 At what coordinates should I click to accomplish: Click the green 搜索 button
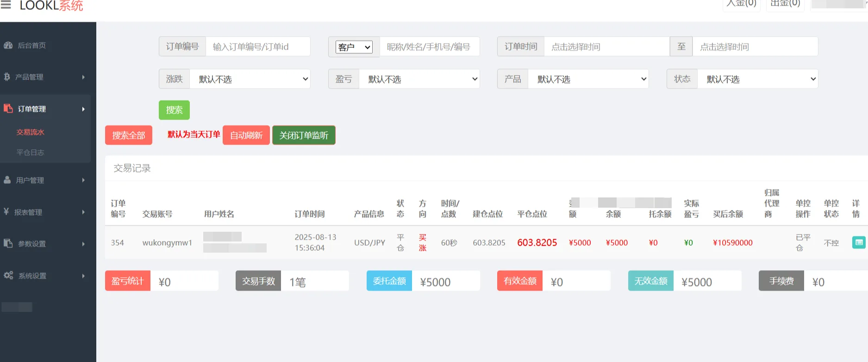(174, 110)
